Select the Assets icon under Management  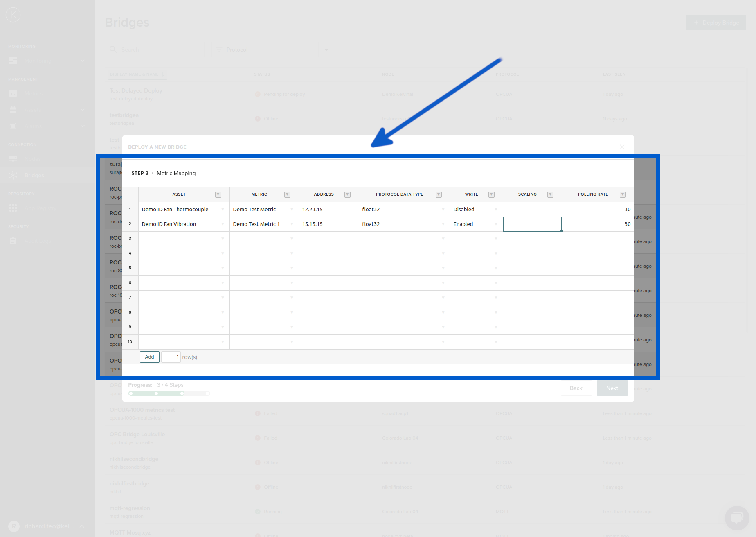13,109
